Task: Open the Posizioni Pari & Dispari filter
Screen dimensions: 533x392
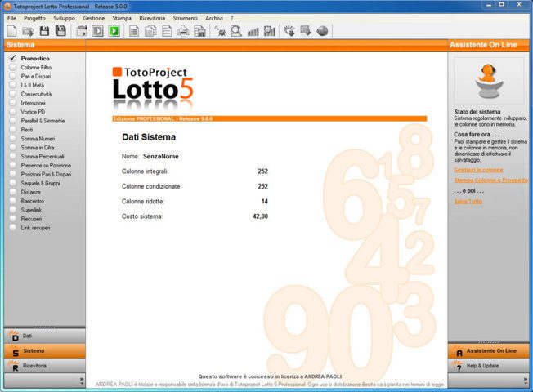Action: pos(46,174)
